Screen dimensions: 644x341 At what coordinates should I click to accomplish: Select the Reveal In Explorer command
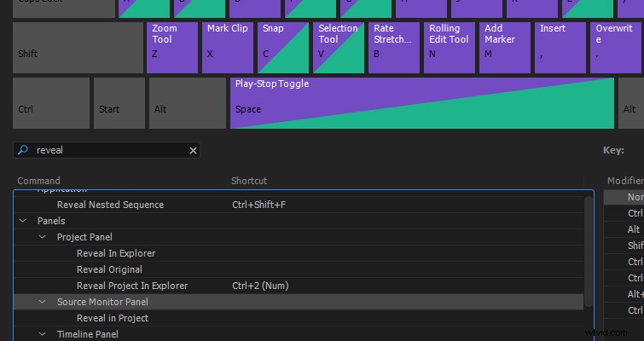point(116,253)
